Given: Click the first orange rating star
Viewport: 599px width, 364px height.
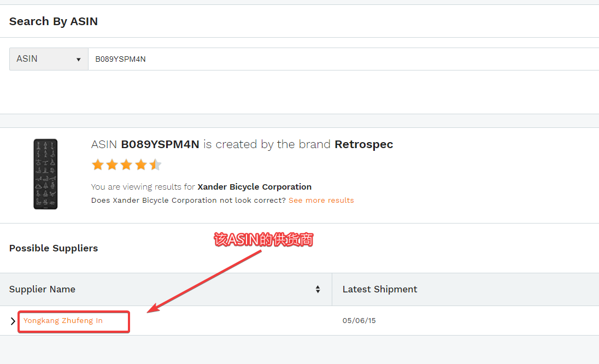Looking at the screenshot, I should [x=98, y=165].
